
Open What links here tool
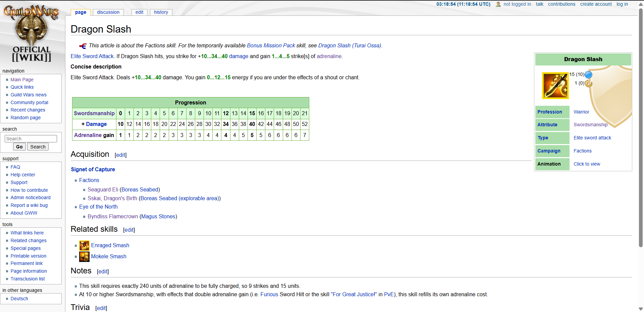click(27, 233)
